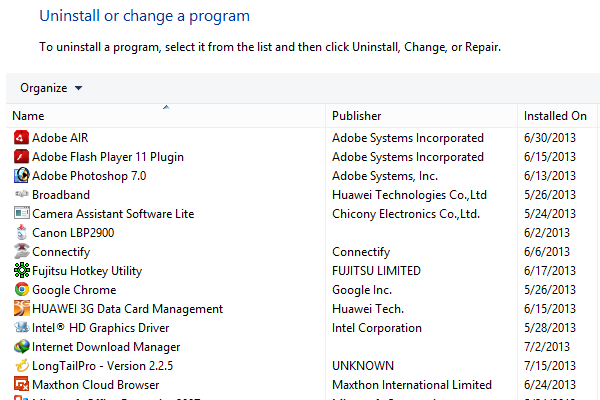Click the Maxthon Cloud Browser icon
This screenshot has height=400, width=600.
click(x=21, y=384)
